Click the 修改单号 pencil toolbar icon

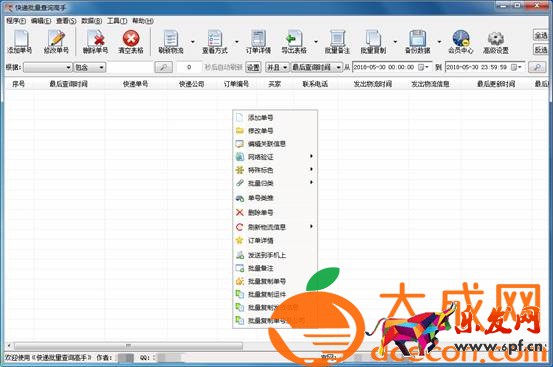[56, 42]
